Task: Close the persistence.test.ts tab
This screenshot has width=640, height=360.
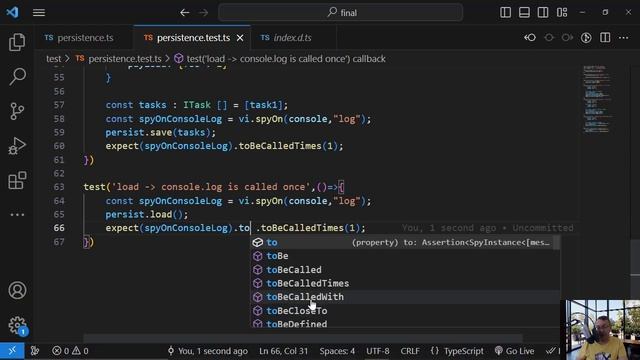Action: point(240,38)
